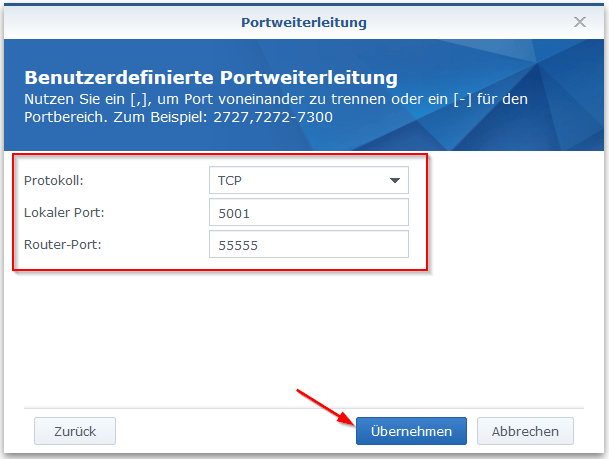Open the Protokoll dropdown arrow

click(393, 180)
